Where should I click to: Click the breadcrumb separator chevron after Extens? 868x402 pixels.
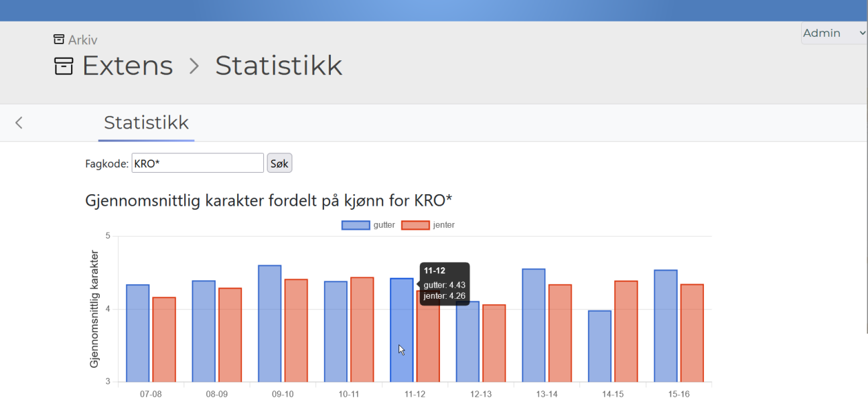pyautogui.click(x=194, y=66)
